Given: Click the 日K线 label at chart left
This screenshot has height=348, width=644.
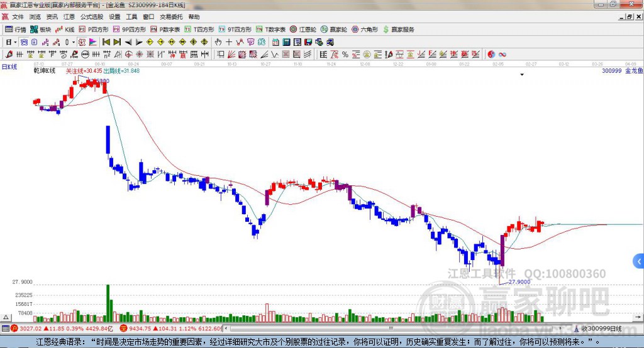Looking at the screenshot, I should (9, 67).
